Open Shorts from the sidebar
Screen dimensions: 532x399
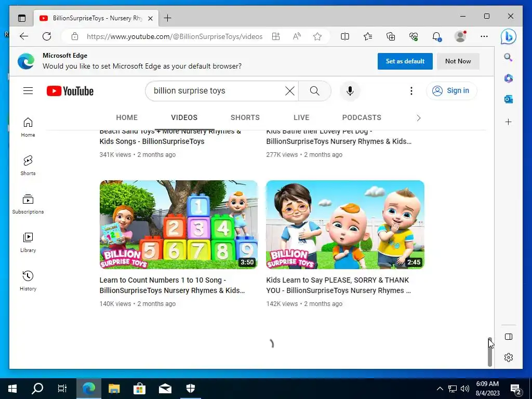click(x=28, y=166)
